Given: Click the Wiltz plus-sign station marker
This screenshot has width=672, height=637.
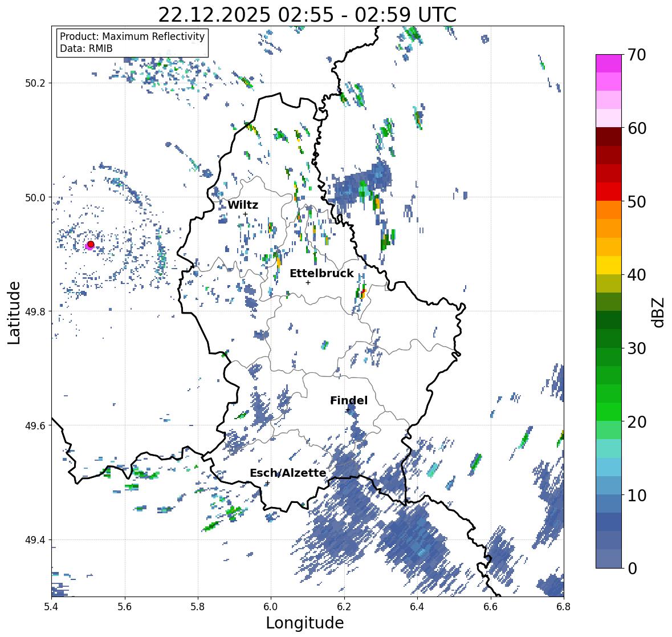Looking at the screenshot, I should 245,214.
